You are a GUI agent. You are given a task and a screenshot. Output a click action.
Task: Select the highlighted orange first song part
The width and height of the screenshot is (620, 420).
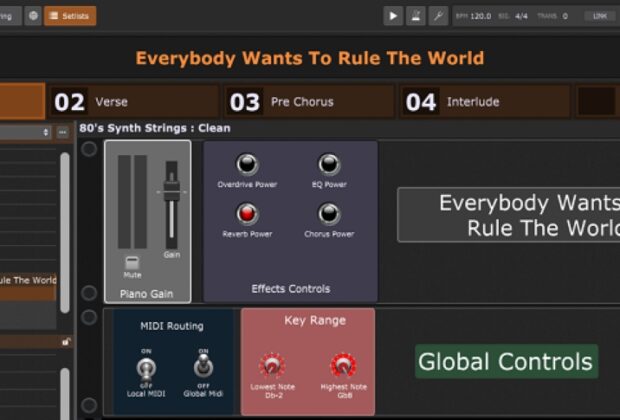(x=22, y=101)
